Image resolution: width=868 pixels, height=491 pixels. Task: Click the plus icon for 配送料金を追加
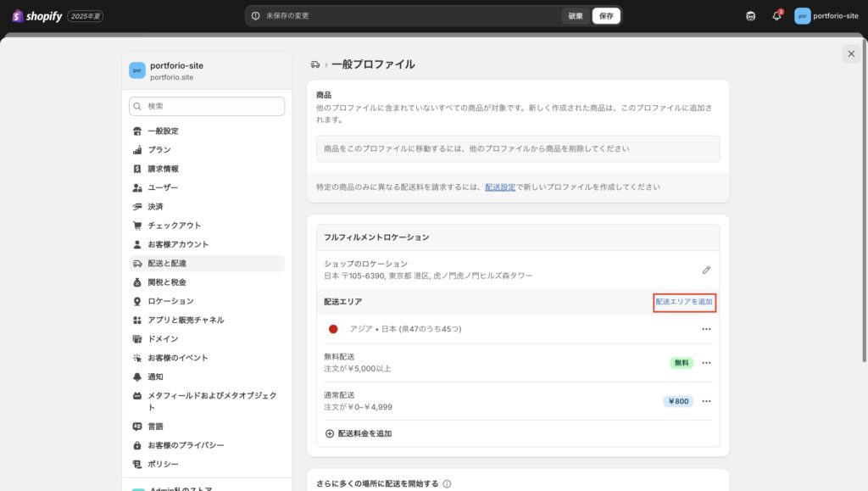[330, 433]
